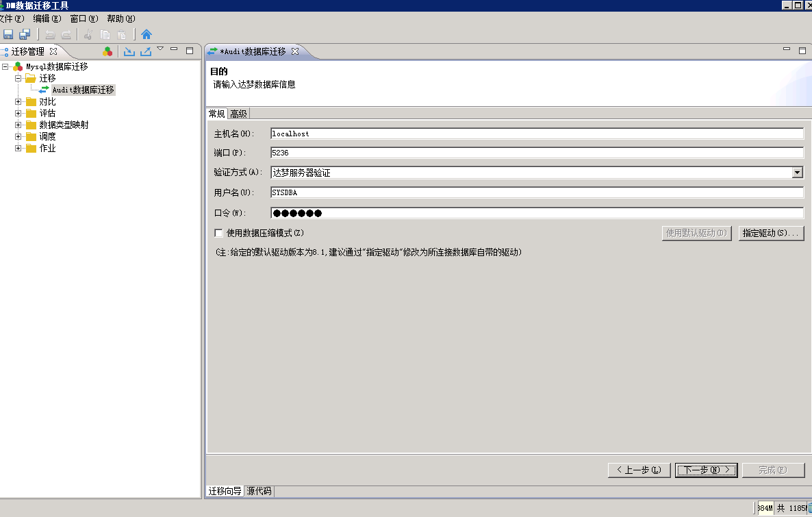Screen dimensions: 812x517
Task: Click the Save icon in the toolbar
Action: pos(8,34)
